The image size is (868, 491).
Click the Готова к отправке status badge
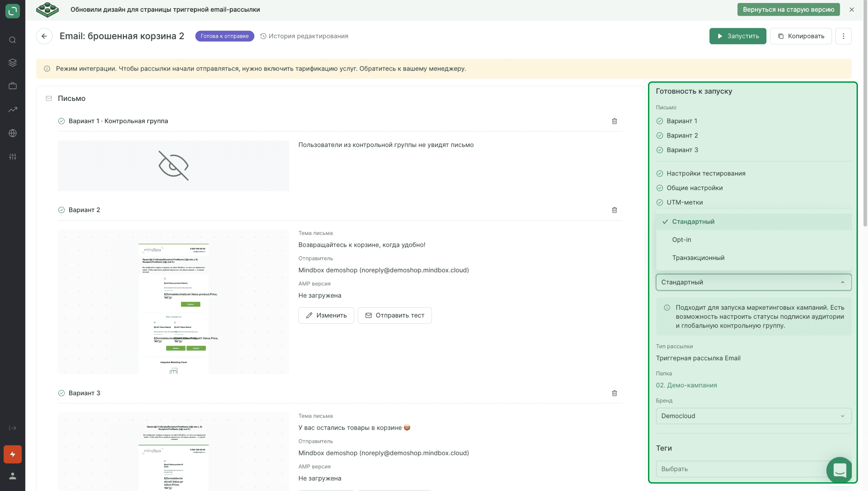coord(225,36)
